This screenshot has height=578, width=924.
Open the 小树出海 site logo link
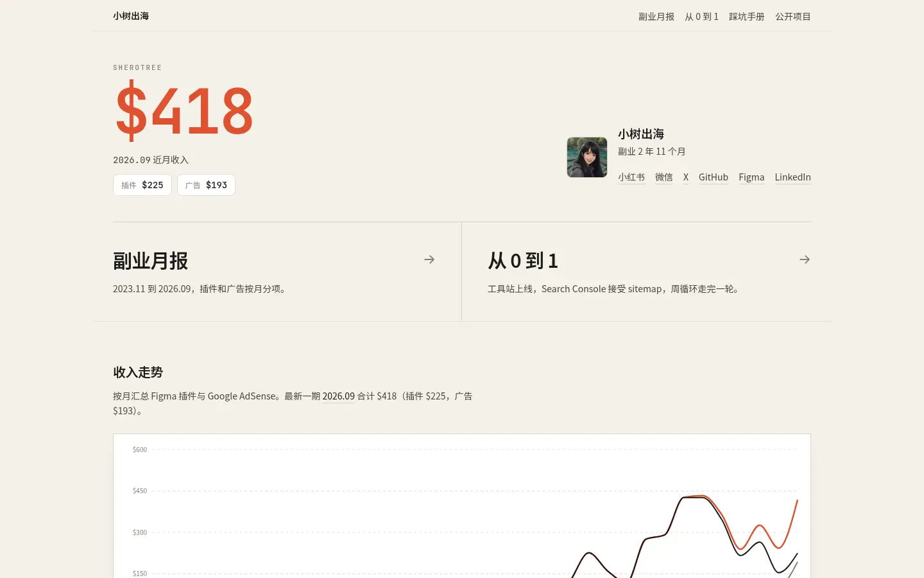[x=131, y=16]
